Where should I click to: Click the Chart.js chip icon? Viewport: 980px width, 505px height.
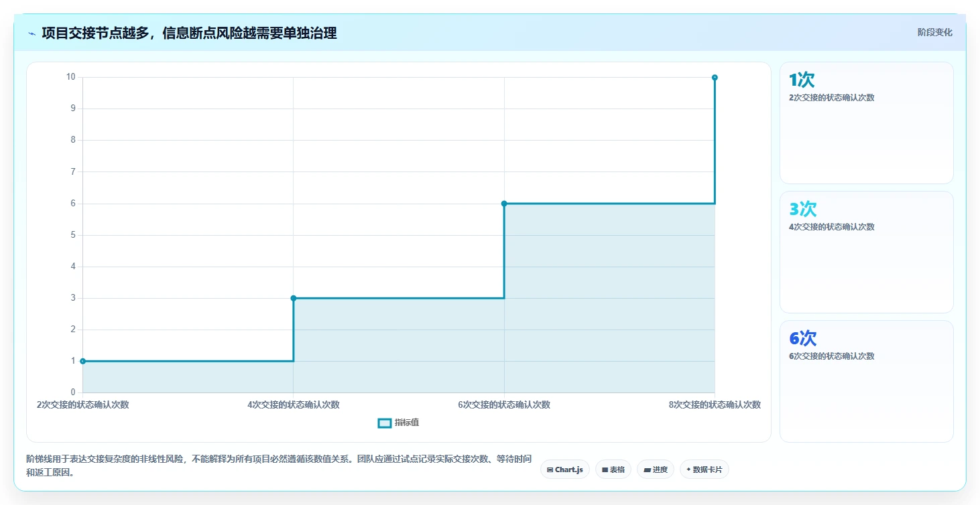coord(550,470)
